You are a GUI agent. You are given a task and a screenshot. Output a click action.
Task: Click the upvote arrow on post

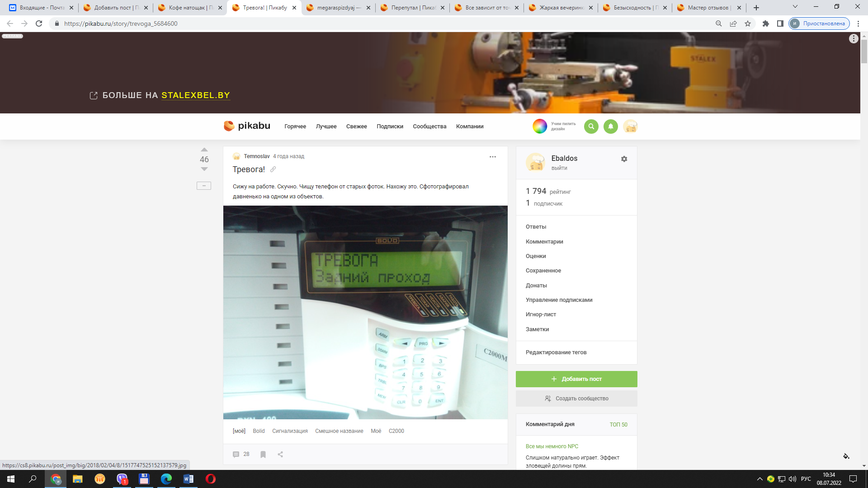coord(204,150)
